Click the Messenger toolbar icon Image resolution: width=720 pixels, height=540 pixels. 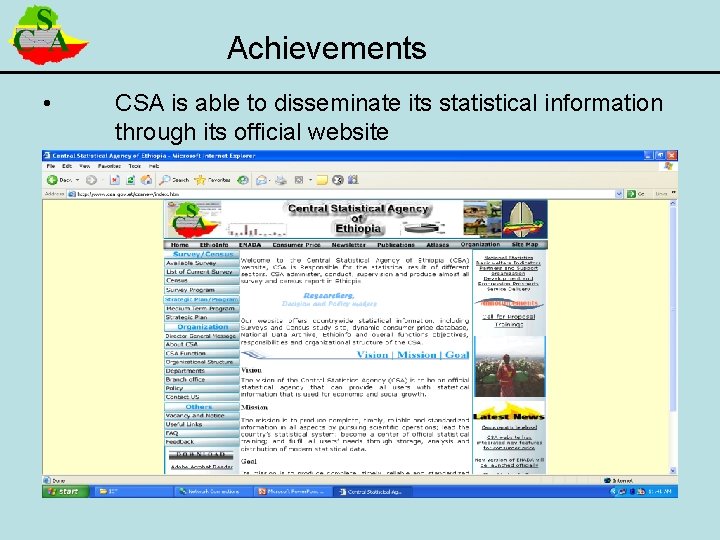tap(338, 180)
